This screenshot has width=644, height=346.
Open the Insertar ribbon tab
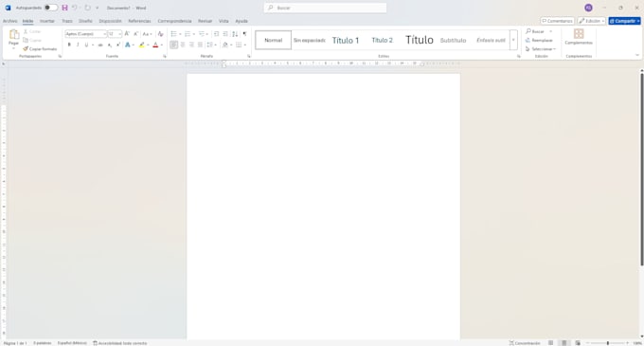tap(47, 21)
